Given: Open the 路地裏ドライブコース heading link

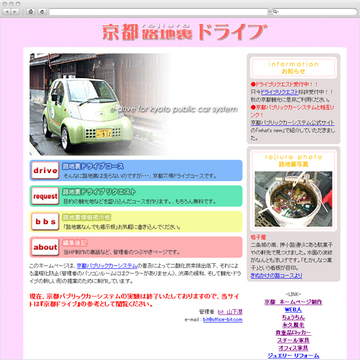Looking at the screenshot, I should pyautogui.click(x=93, y=166).
